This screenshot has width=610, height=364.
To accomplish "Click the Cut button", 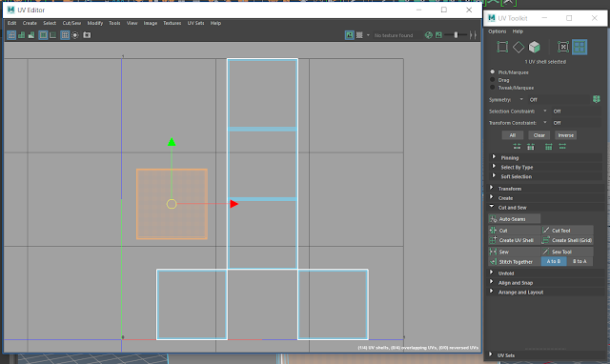I will pos(515,231).
